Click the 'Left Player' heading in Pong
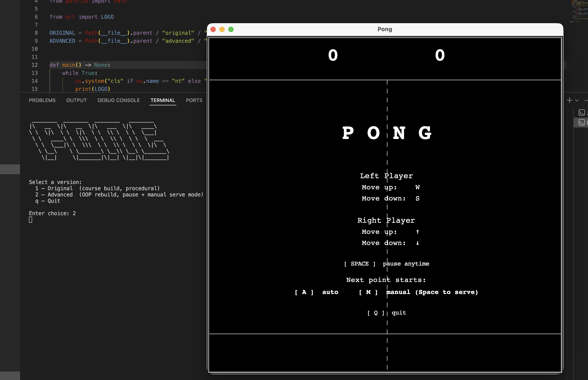 (x=386, y=176)
